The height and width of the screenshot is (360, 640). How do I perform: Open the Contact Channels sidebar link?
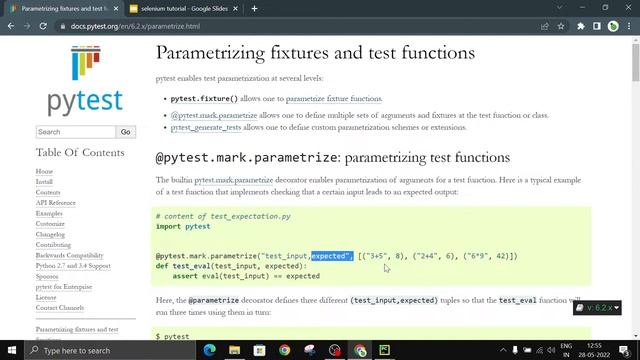(60, 308)
